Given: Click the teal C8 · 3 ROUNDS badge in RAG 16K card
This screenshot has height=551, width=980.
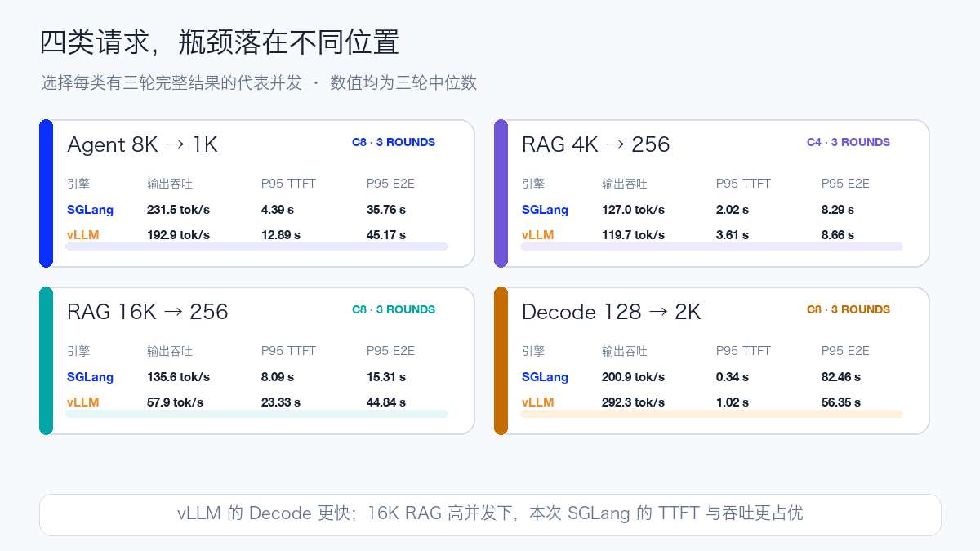Looking at the screenshot, I should 394,309.
